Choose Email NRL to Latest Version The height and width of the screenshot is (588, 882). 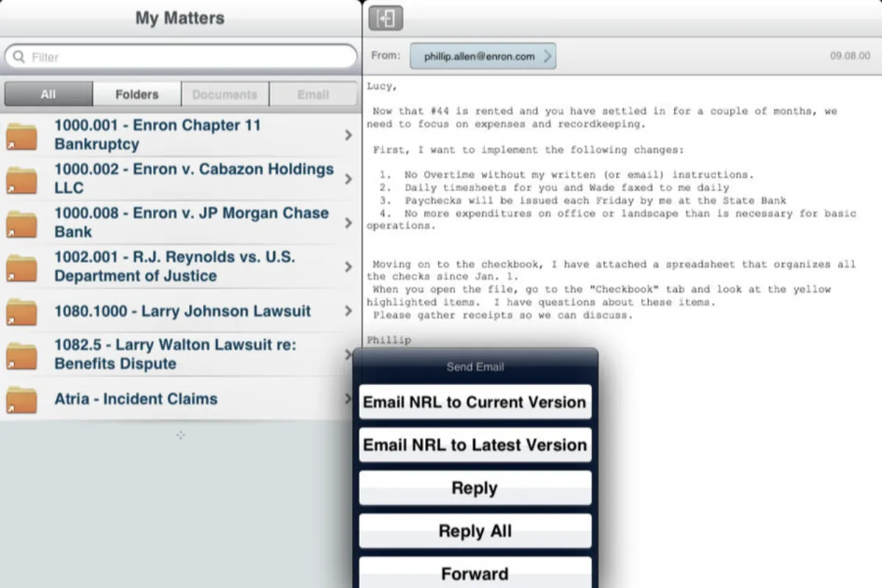pos(475,445)
